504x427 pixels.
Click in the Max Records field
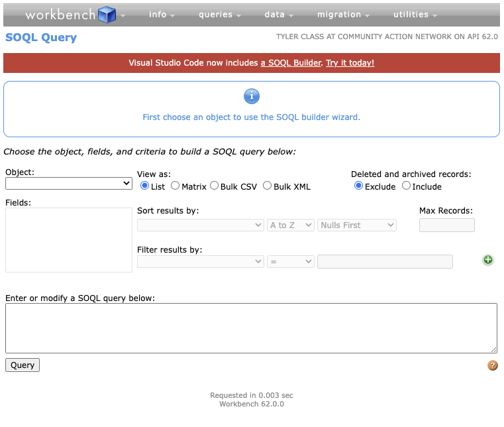(x=447, y=225)
